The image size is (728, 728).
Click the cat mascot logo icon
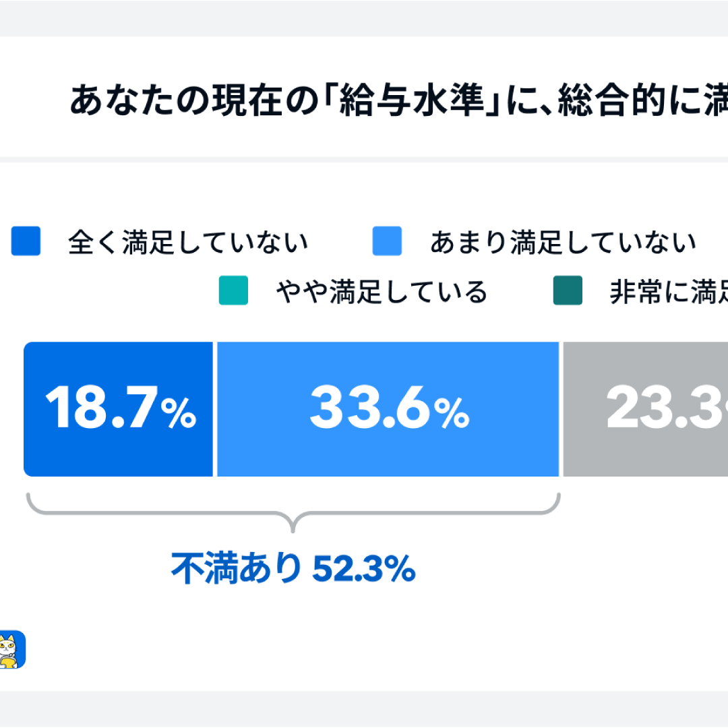point(11,649)
